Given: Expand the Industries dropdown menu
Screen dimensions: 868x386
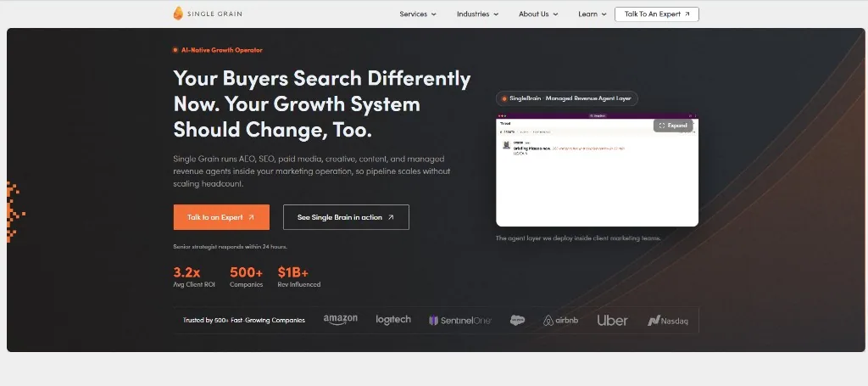Looking at the screenshot, I should tap(478, 14).
